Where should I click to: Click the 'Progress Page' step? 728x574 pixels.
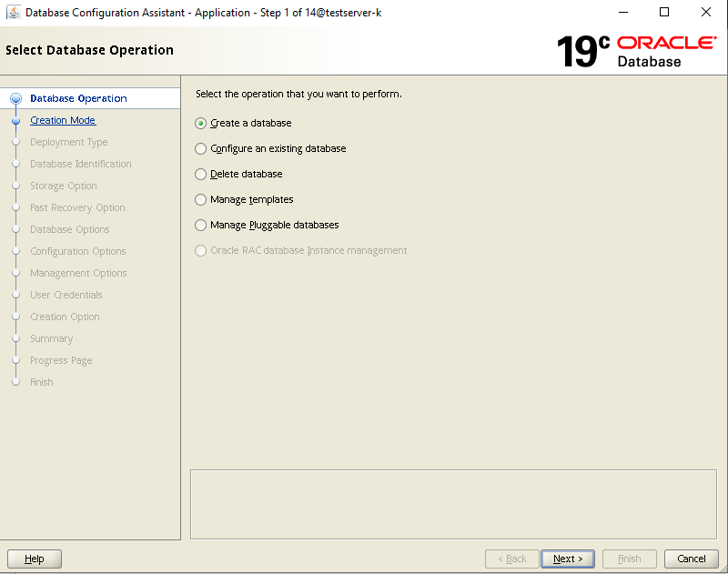click(61, 360)
